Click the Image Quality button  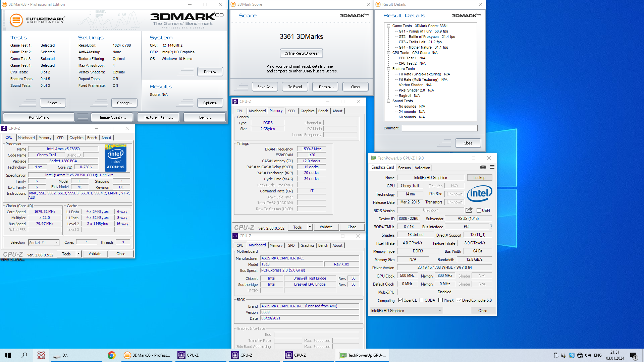tap(113, 117)
